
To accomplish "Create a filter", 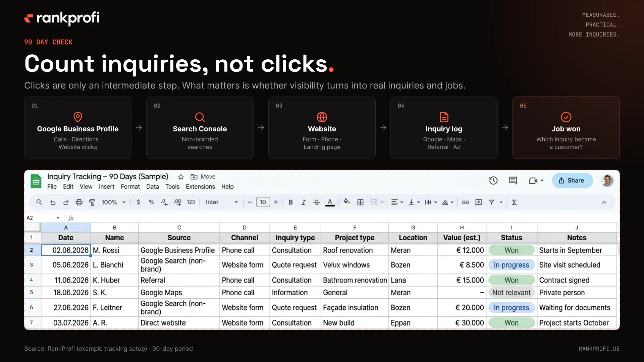I will pos(491,202).
